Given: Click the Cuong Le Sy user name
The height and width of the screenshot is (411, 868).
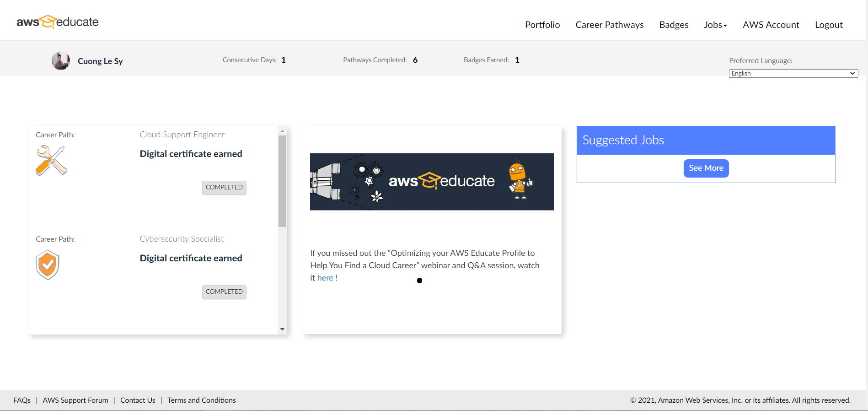Looking at the screenshot, I should click(100, 61).
